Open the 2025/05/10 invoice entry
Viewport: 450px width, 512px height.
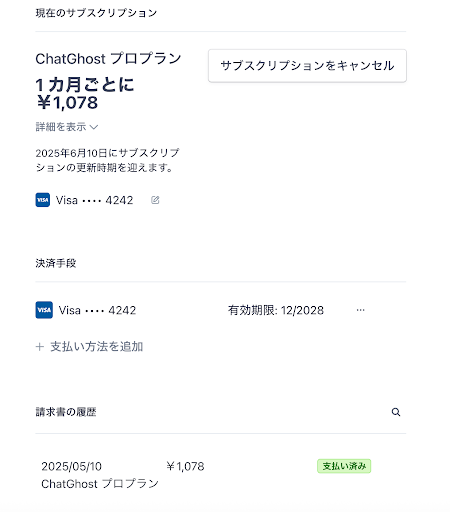[221, 475]
